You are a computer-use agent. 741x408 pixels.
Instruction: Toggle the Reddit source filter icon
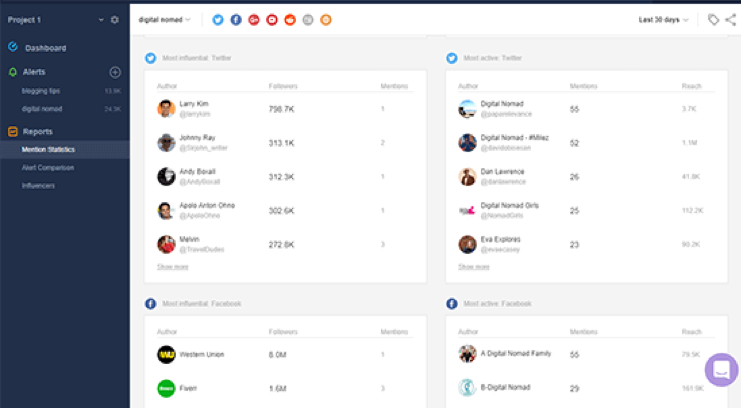pos(290,20)
